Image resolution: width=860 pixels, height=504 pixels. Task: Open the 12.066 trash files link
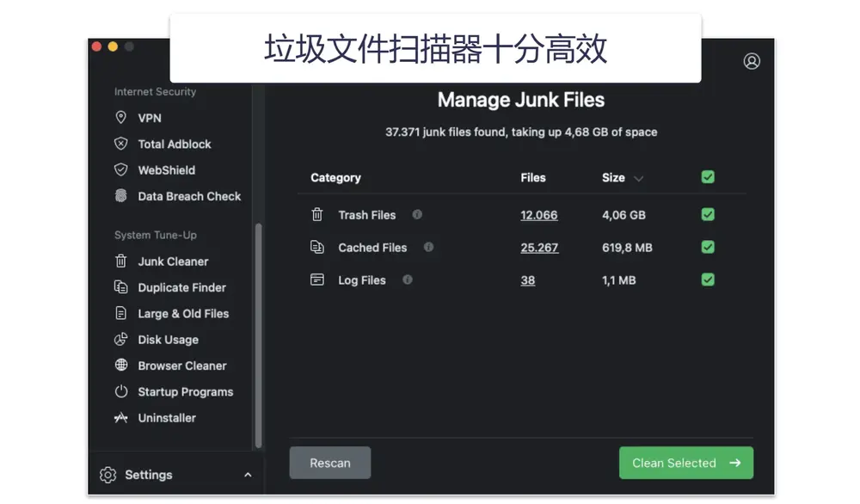pyautogui.click(x=538, y=215)
